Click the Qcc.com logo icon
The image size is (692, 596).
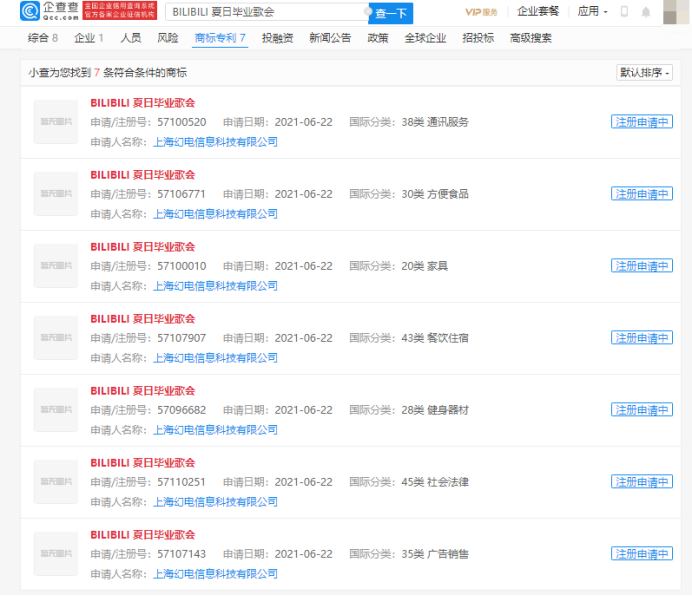pos(30,11)
